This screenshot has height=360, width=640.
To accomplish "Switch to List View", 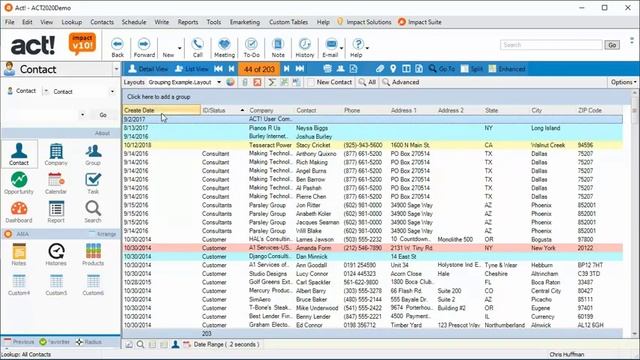I will coord(191,69).
